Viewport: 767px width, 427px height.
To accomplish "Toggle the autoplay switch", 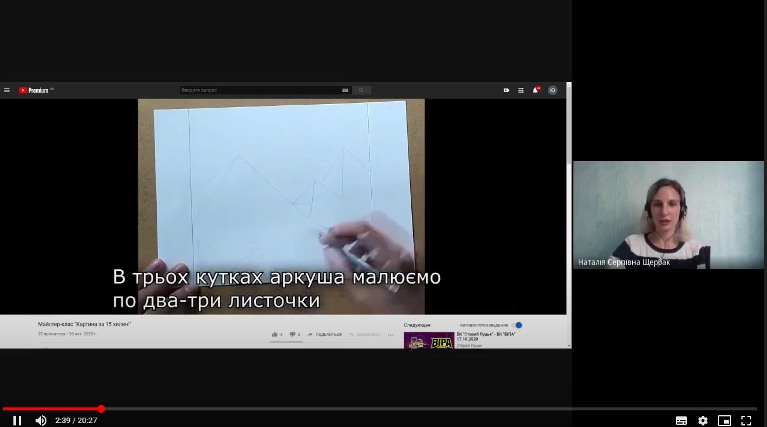I will tap(517, 325).
